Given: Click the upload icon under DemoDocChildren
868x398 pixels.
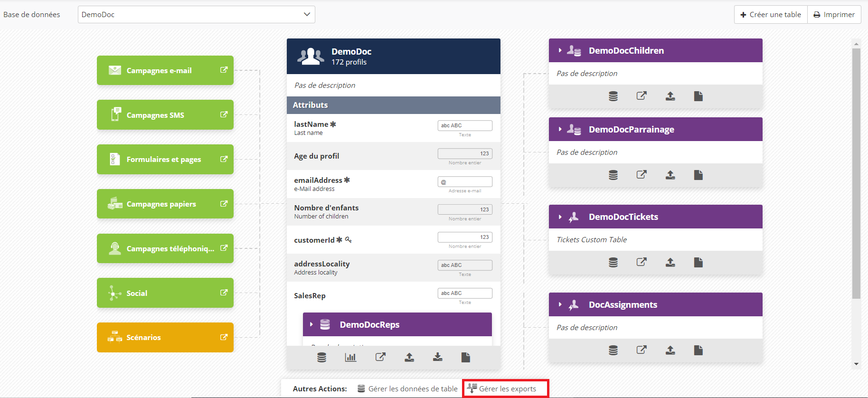Looking at the screenshot, I should pyautogui.click(x=670, y=96).
